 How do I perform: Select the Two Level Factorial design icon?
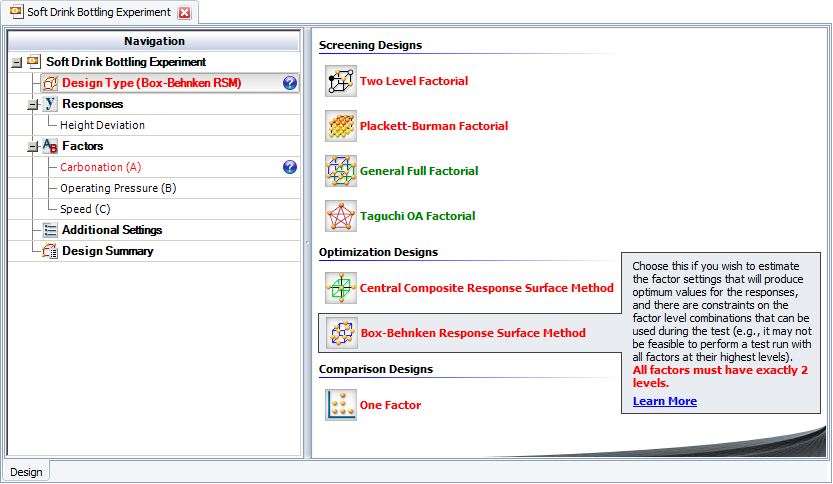click(341, 81)
